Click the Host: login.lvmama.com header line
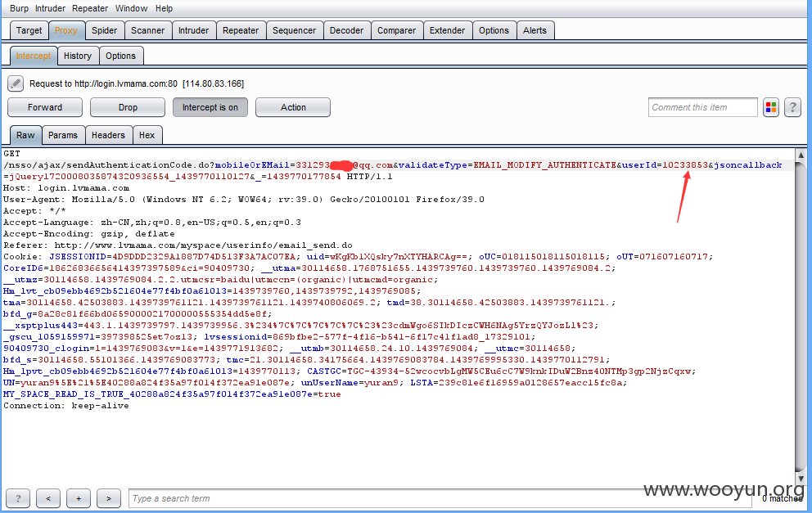This screenshot has height=513, width=812. click(x=66, y=188)
